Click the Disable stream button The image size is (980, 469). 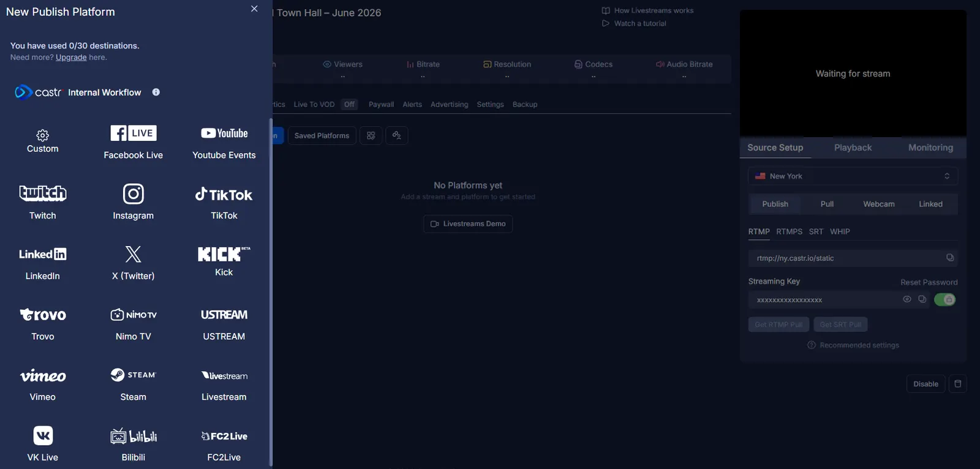[x=925, y=384]
